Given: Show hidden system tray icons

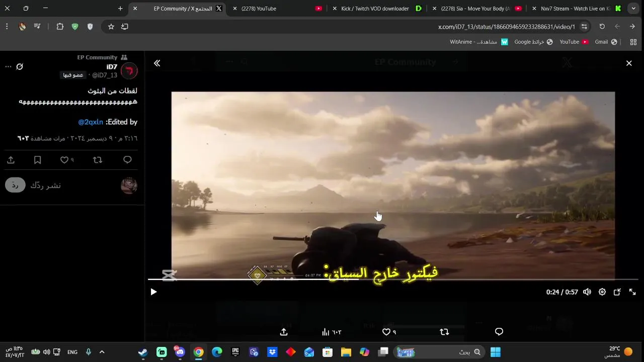Looking at the screenshot, I should [x=102, y=352].
